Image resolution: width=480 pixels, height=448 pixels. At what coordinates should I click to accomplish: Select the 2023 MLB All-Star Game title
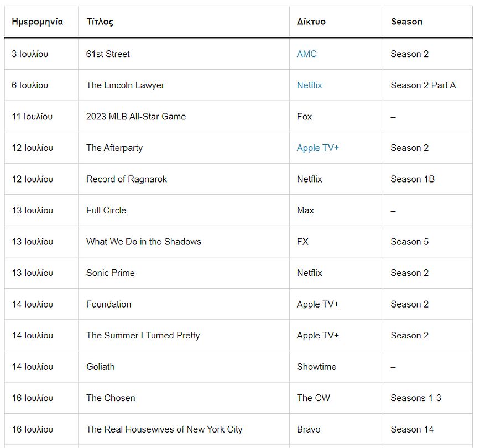[136, 116]
